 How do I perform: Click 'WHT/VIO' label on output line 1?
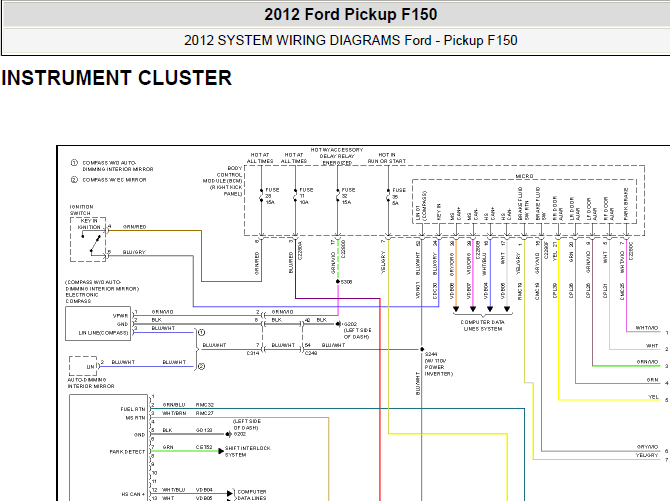tap(647, 328)
